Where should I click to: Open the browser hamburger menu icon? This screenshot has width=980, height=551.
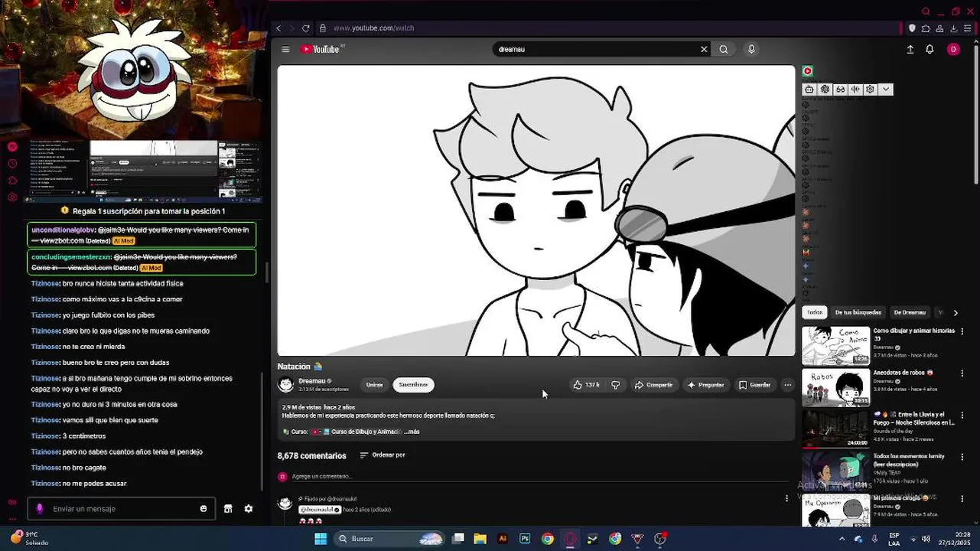tap(967, 28)
